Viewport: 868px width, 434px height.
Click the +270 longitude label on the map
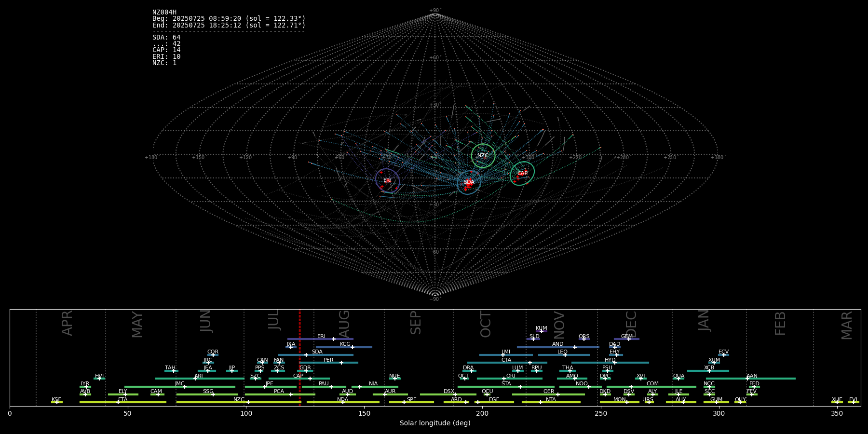coord(575,158)
